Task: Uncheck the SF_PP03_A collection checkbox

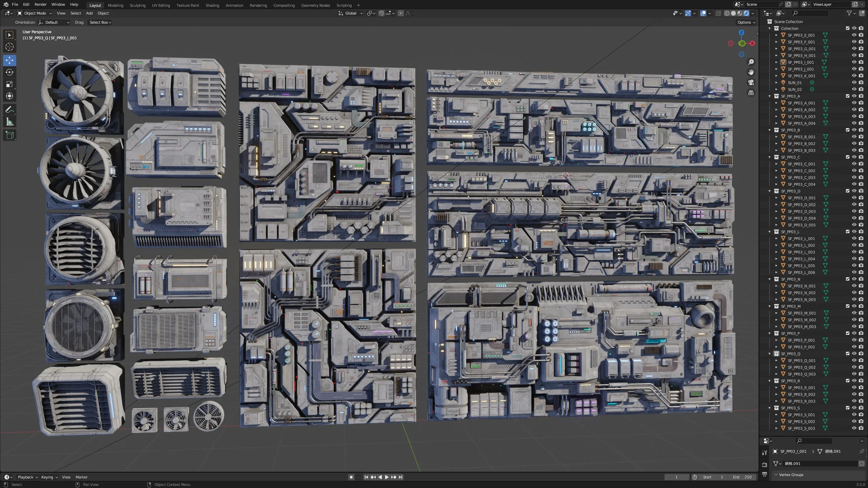Action: point(847,96)
